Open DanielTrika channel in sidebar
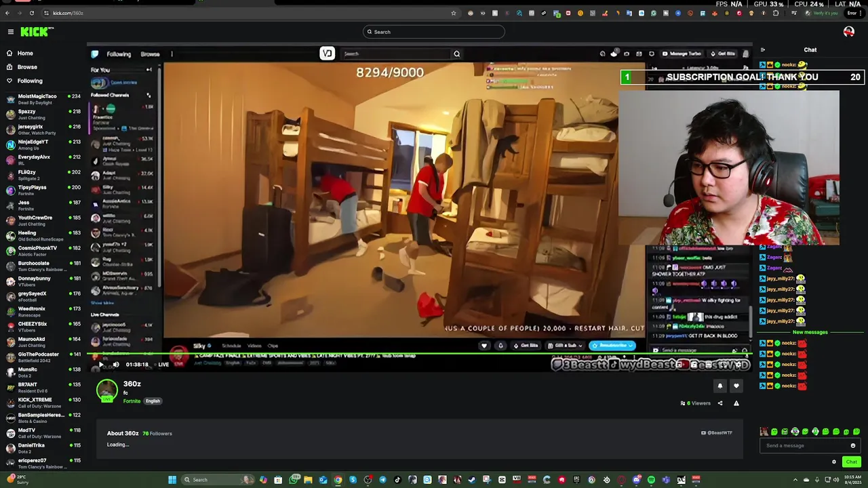Screen dimensions: 868x488 click(42, 448)
